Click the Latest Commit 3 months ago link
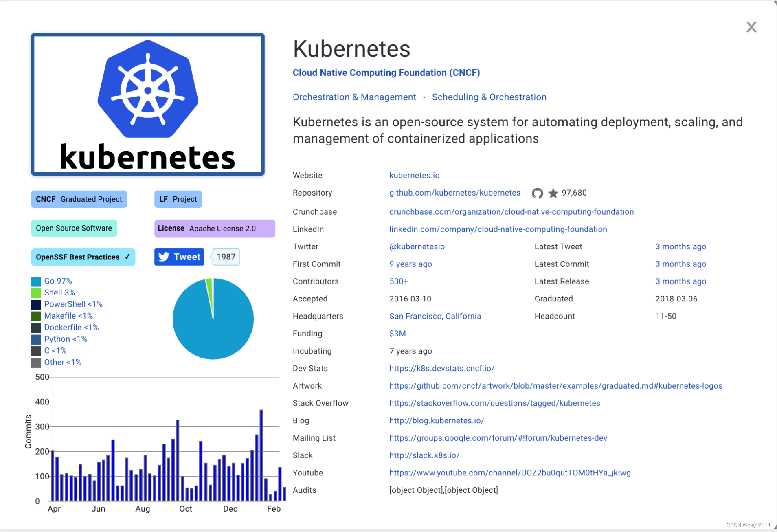Screen dimensions: 777x532 [x=680, y=264]
